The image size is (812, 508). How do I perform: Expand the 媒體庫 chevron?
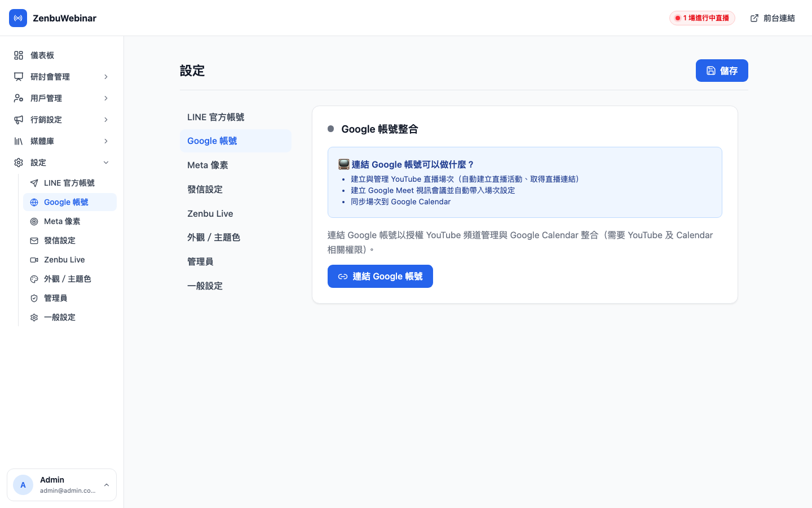(x=106, y=141)
